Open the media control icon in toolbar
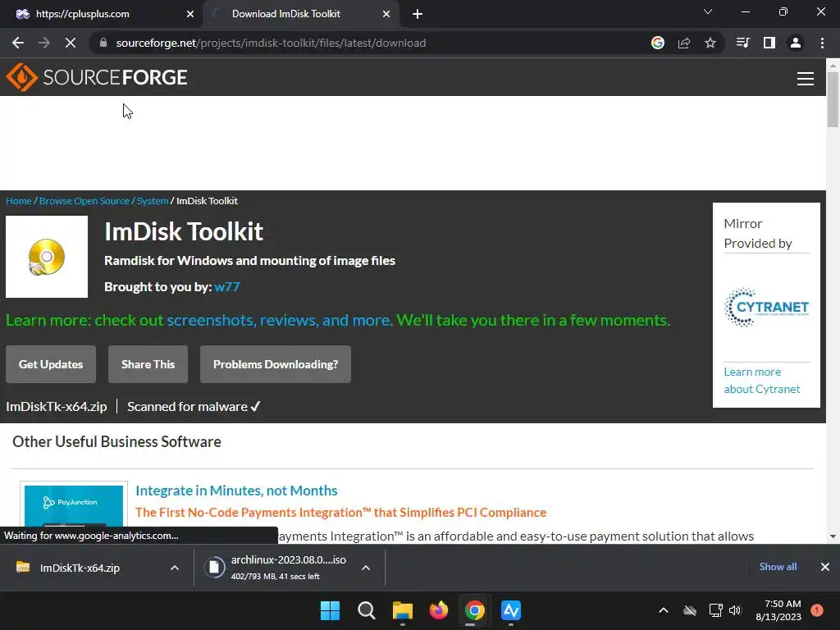840x630 pixels. point(742,43)
